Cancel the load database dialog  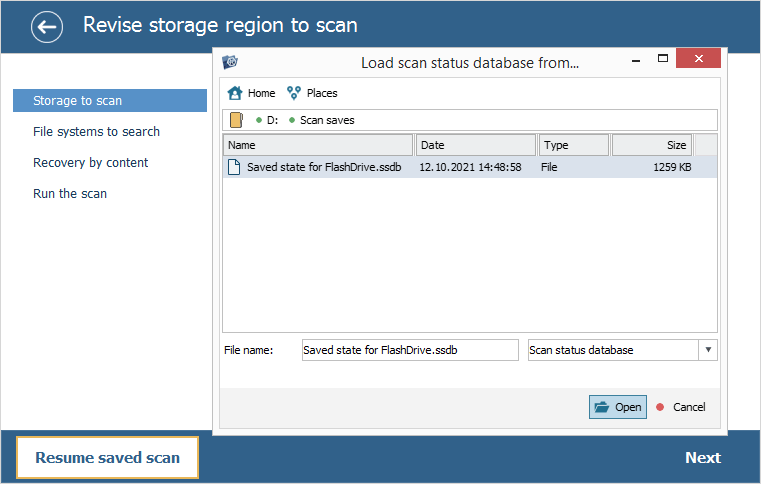tap(681, 407)
